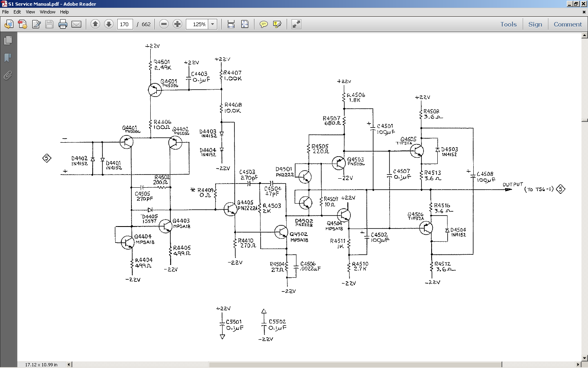Click the zoom percentage field showing 125%
588x368 pixels.
[x=198, y=25]
